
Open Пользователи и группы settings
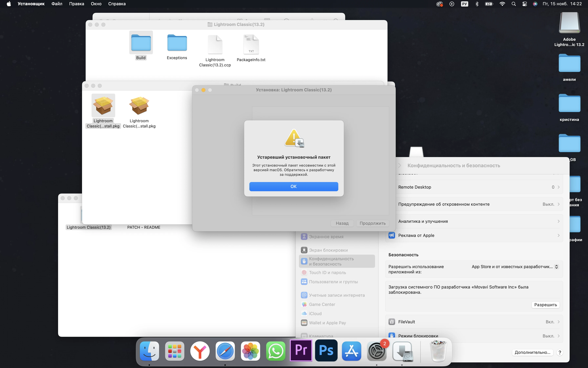[x=337, y=282]
